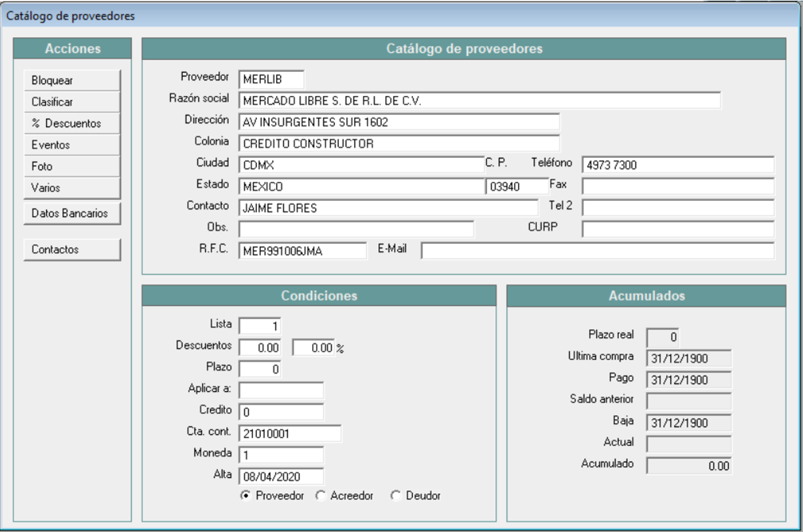Click the Acumulado field showing 0.00

(690, 465)
